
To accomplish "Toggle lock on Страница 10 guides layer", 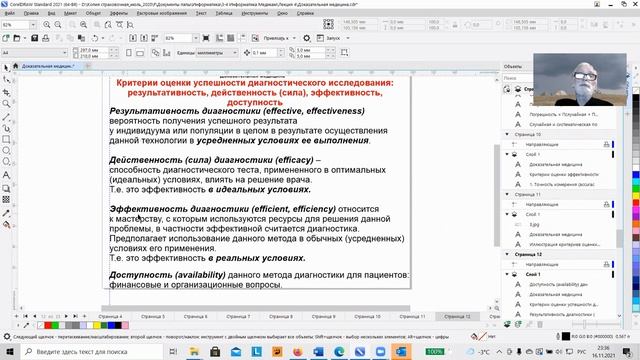I will [x=607, y=144].
